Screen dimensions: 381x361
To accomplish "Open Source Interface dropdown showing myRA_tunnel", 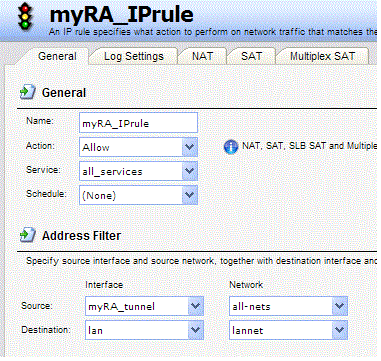I will pos(144,306).
